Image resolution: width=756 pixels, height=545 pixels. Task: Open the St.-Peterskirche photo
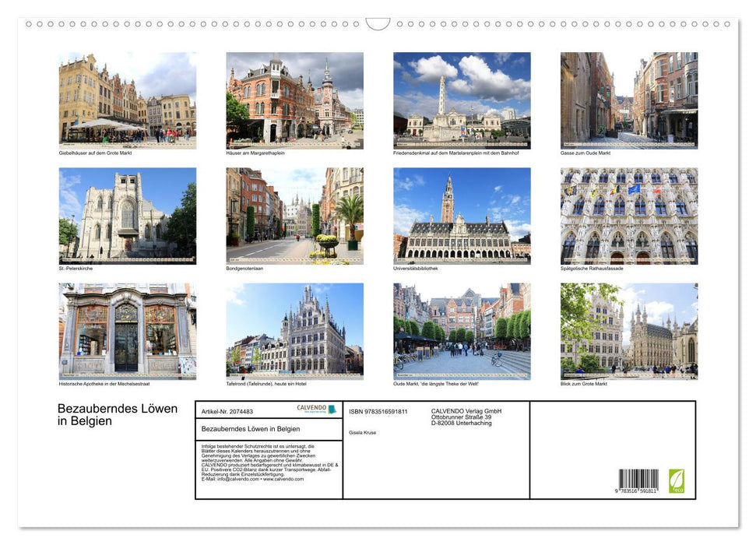coord(128,216)
